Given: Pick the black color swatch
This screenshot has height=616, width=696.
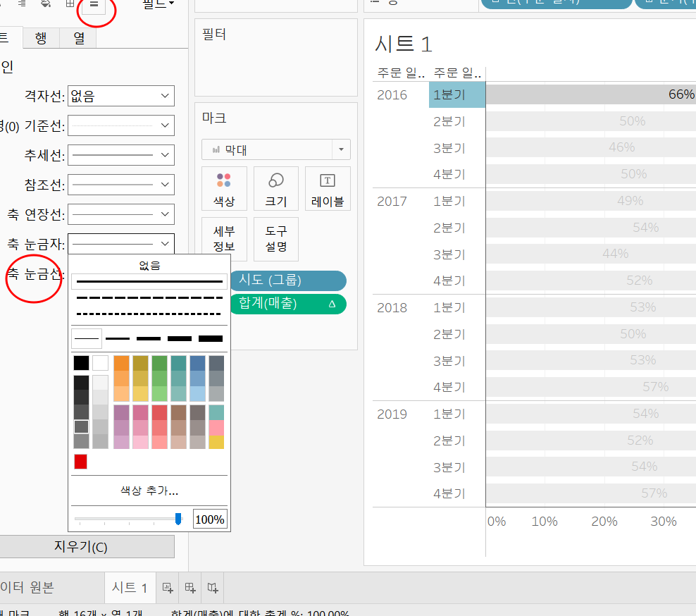Looking at the screenshot, I should [x=81, y=363].
